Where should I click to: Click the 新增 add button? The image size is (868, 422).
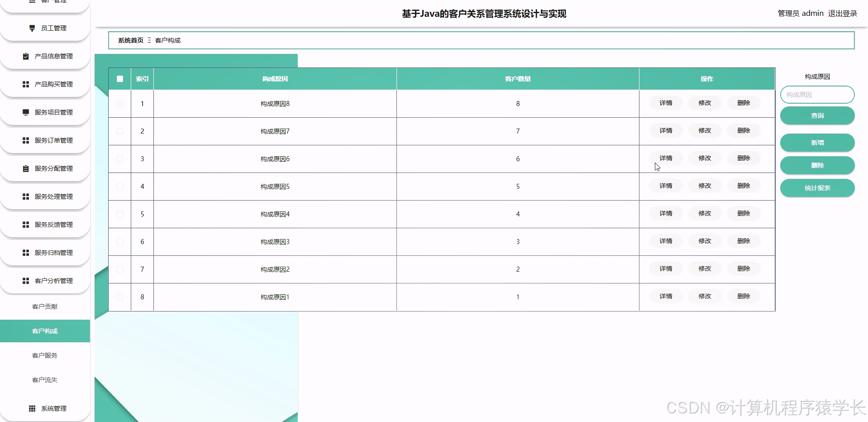(x=817, y=143)
